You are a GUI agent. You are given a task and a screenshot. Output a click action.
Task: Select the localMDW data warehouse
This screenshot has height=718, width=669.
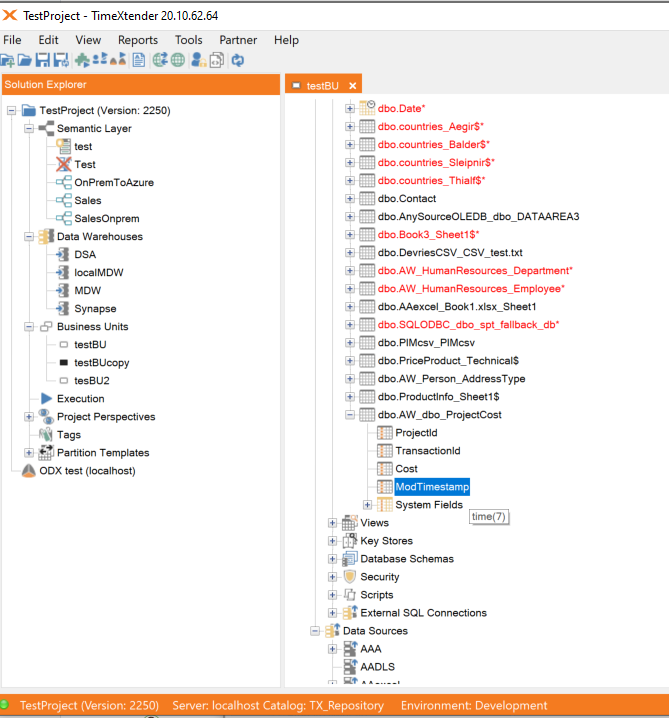99,272
